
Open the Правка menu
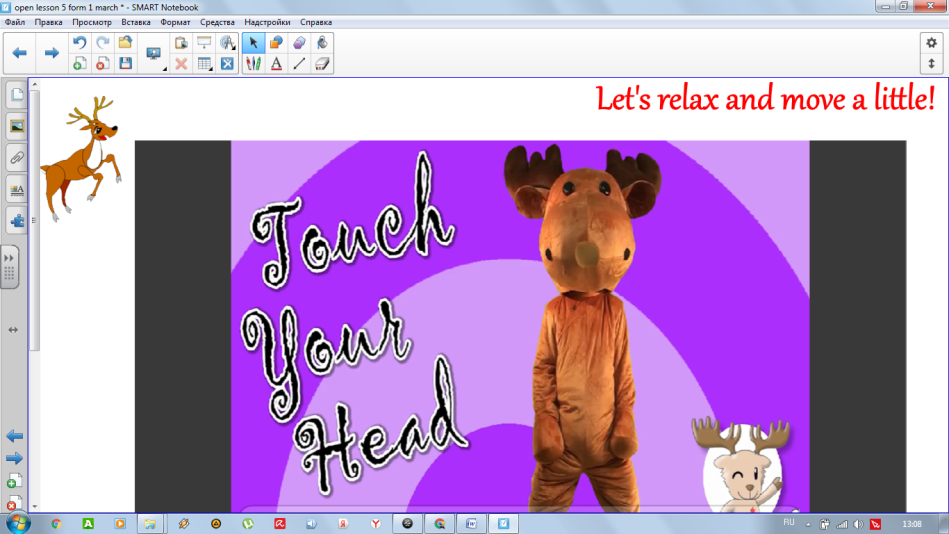tap(48, 22)
